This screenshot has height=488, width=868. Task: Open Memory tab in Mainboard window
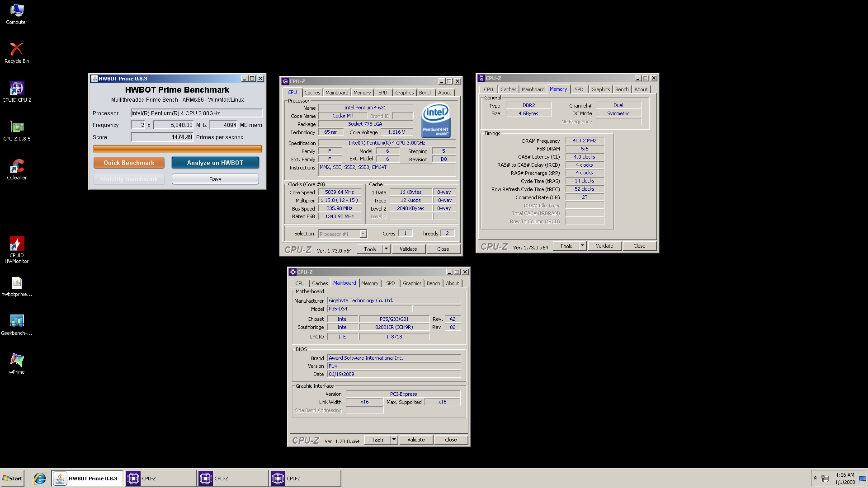pos(370,283)
